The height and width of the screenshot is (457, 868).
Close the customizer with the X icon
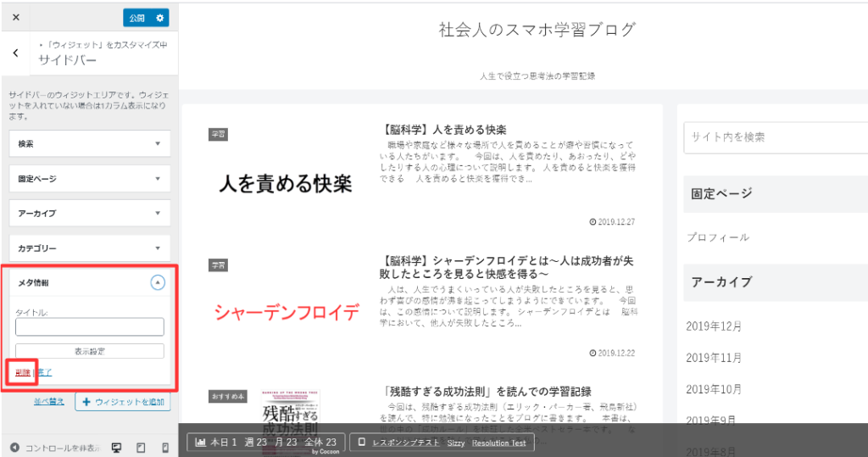tap(16, 17)
